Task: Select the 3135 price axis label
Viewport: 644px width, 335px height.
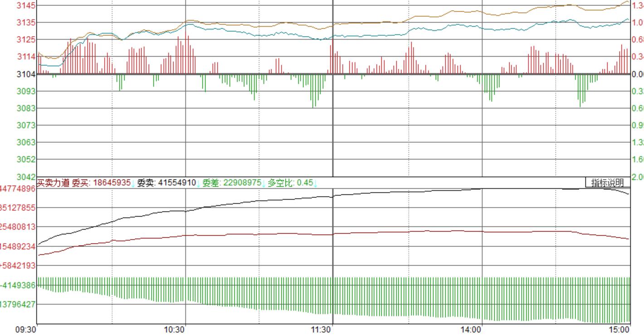Action: (26, 22)
